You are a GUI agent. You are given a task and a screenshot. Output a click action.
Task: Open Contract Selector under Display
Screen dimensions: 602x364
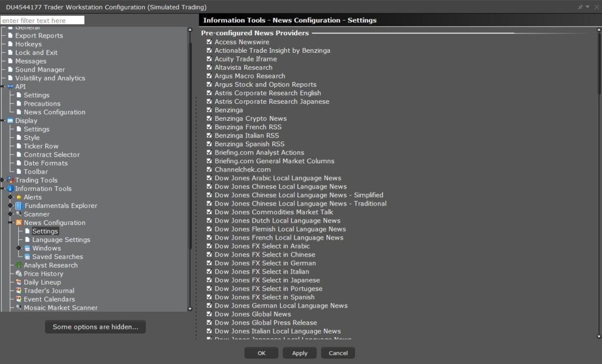[52, 154]
